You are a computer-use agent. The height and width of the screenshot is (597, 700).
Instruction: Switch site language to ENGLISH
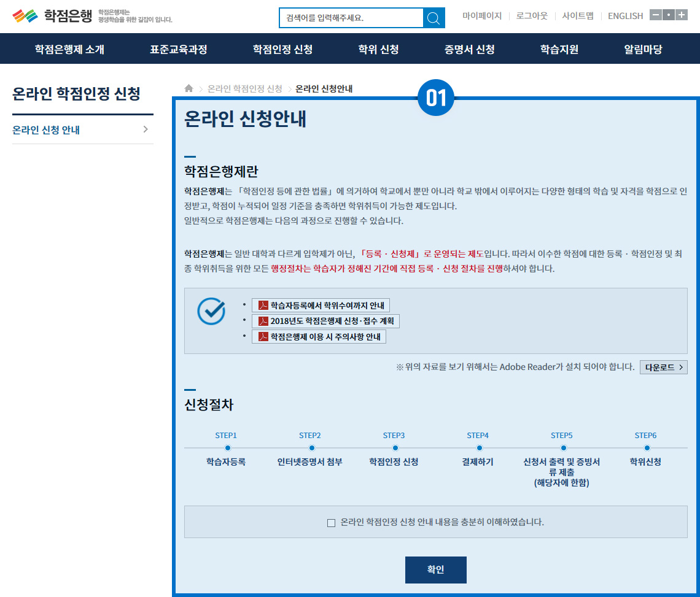pyautogui.click(x=625, y=16)
